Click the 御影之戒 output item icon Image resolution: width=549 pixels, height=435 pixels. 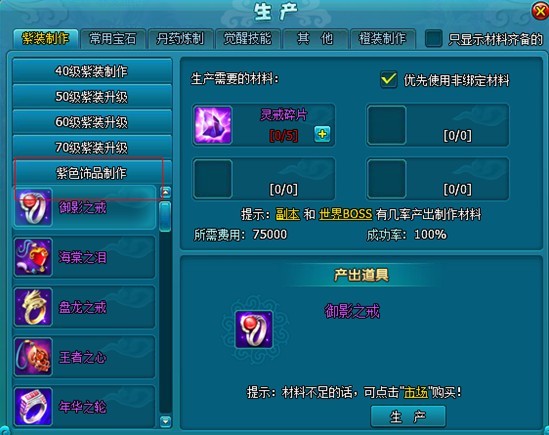[254, 329]
